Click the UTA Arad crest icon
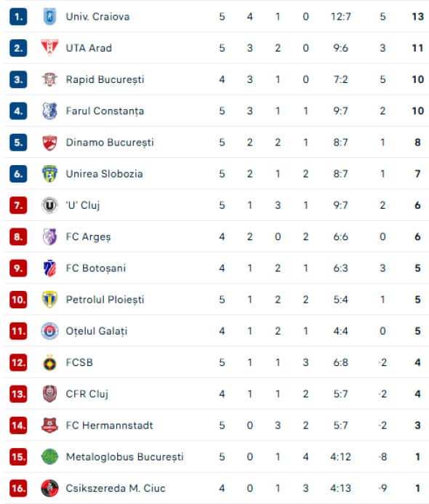 50,48
